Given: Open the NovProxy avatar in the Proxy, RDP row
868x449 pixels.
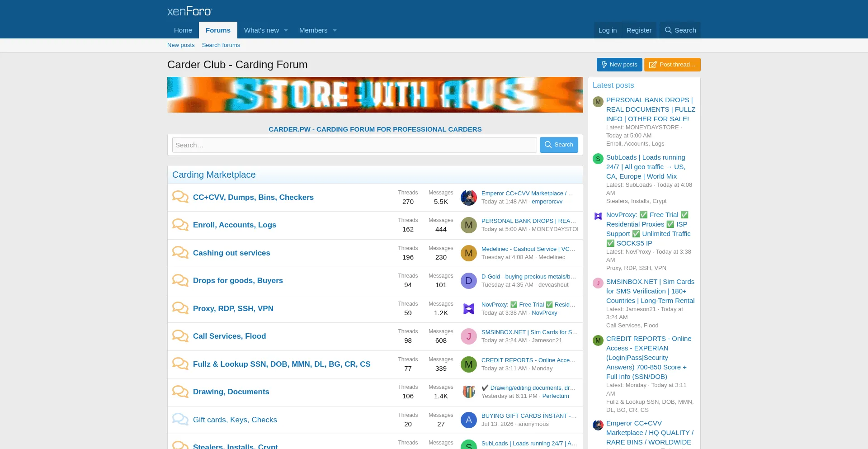Looking at the screenshot, I should click(469, 309).
